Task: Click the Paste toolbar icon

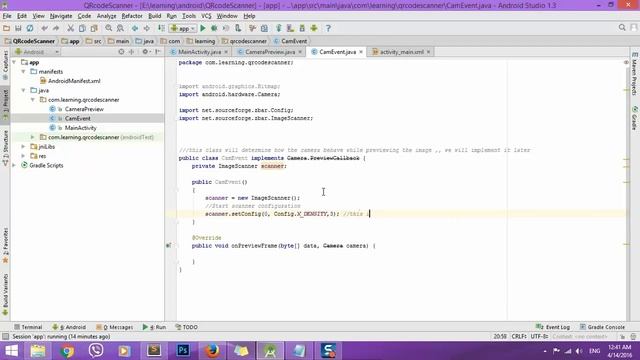Action: 94,28
